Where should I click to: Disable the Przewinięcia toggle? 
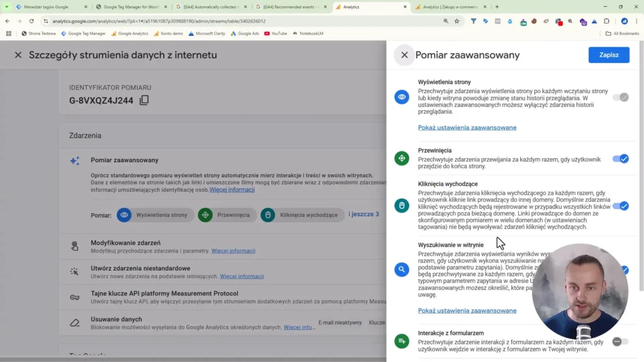point(621,159)
